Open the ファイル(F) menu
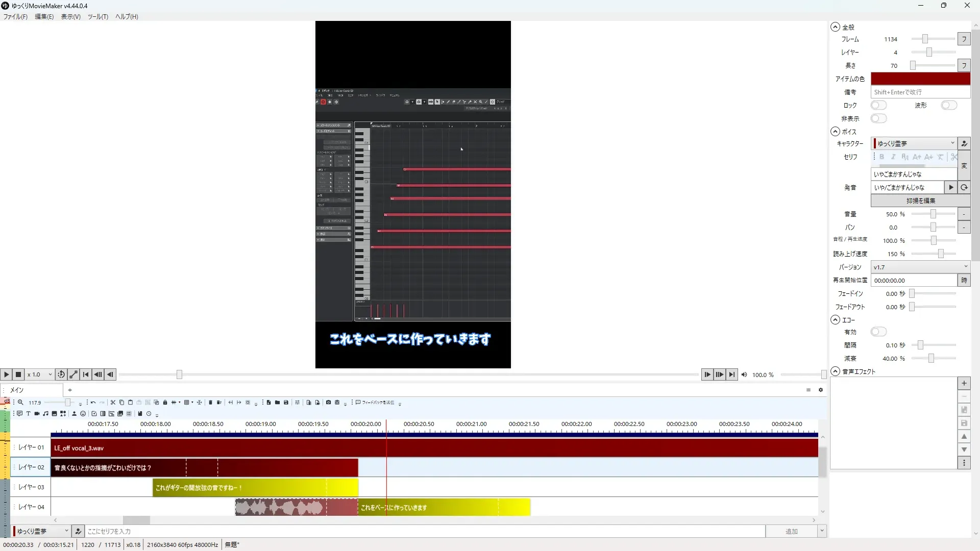 [x=15, y=17]
